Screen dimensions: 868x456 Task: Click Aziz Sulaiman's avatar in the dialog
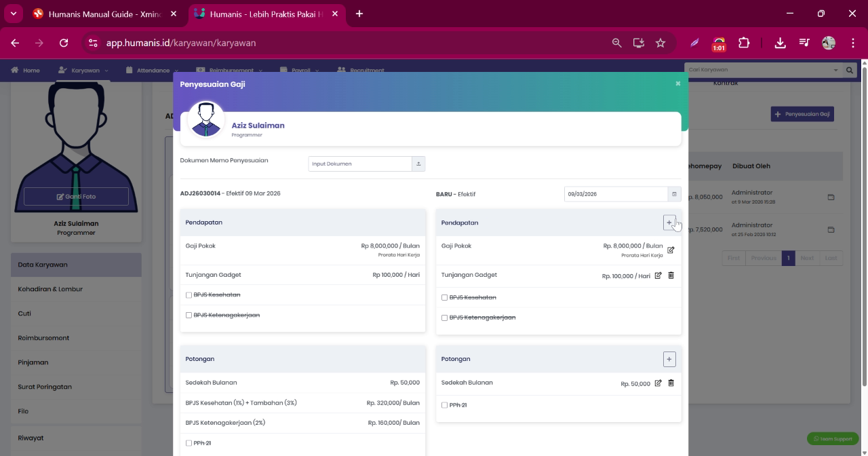click(x=206, y=120)
